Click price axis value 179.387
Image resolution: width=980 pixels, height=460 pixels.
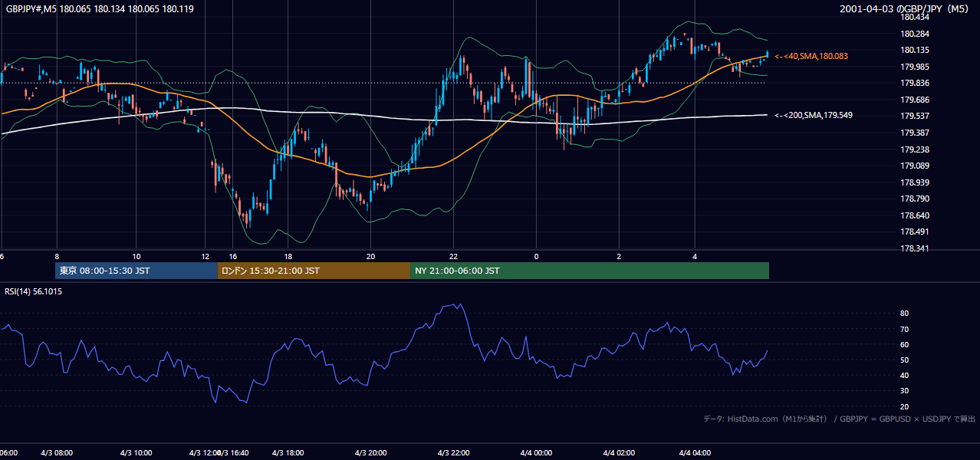pyautogui.click(x=916, y=133)
